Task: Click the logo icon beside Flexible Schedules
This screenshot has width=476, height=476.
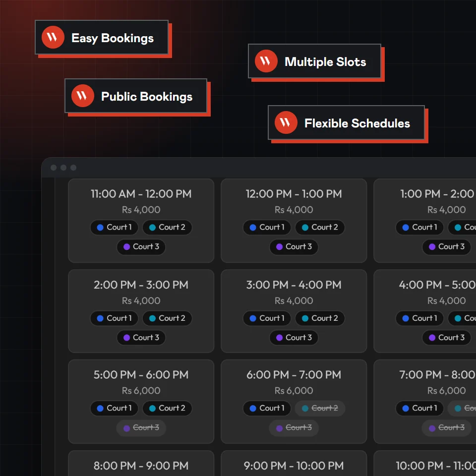Action: [286, 122]
